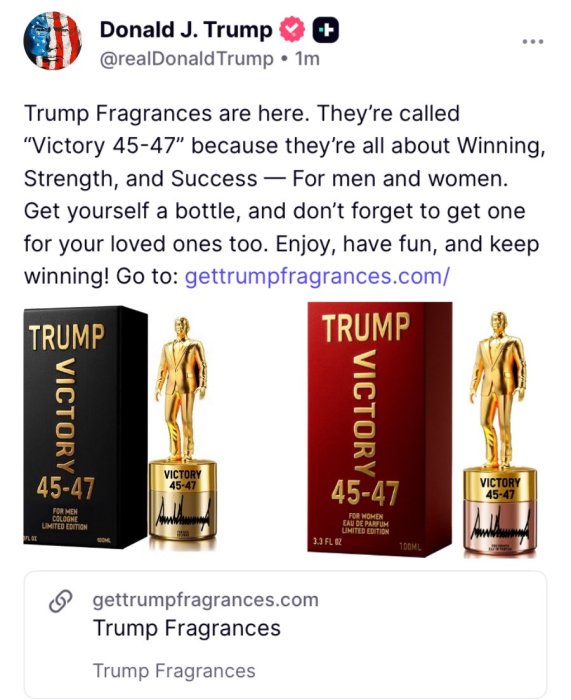Follow the gettrumpfragrances.com/ link in post text
This screenshot has width=571, height=700.
317,276
